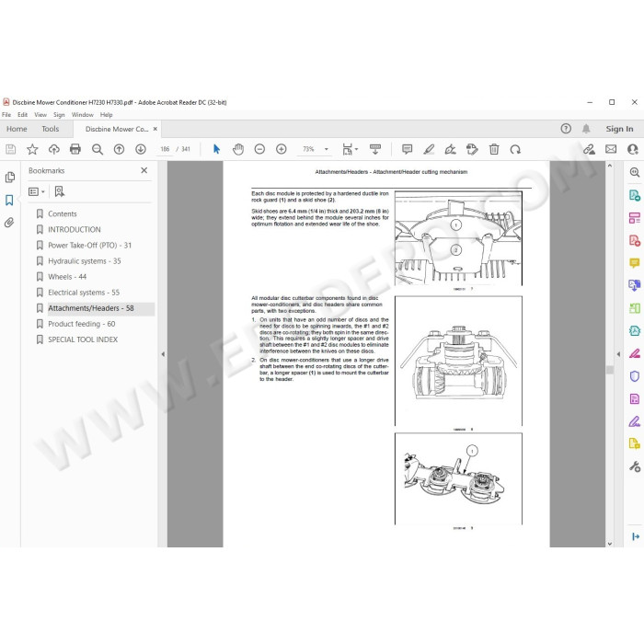Open the Window menu
Image resolution: width=644 pixels, height=644 pixels.
[83, 115]
